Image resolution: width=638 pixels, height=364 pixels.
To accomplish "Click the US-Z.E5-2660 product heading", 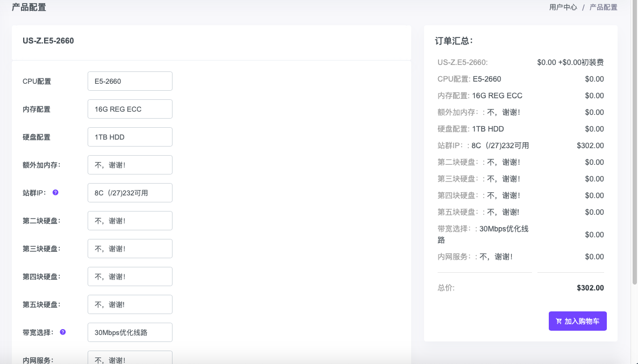I will (48, 41).
